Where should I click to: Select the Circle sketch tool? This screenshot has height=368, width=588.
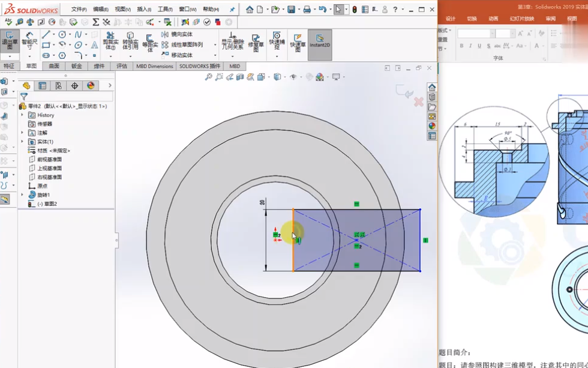tap(62, 34)
